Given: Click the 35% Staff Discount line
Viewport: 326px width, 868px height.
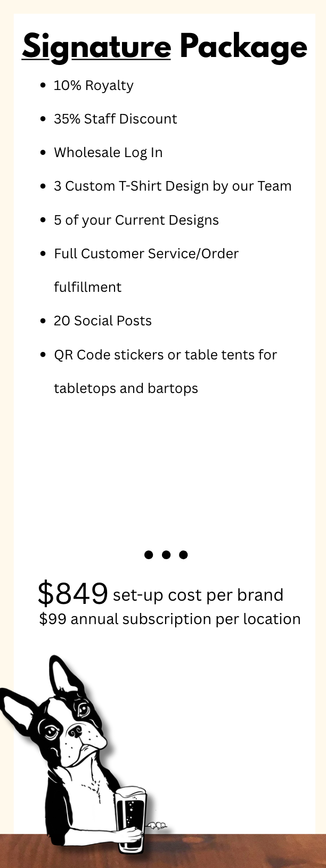Looking at the screenshot, I should point(115,119).
